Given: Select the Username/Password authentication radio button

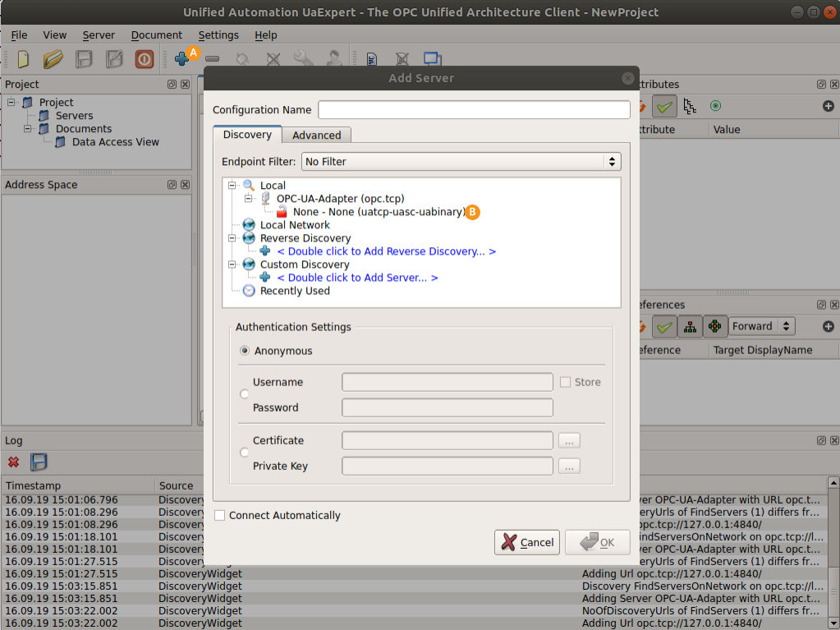Looking at the screenshot, I should (245, 394).
